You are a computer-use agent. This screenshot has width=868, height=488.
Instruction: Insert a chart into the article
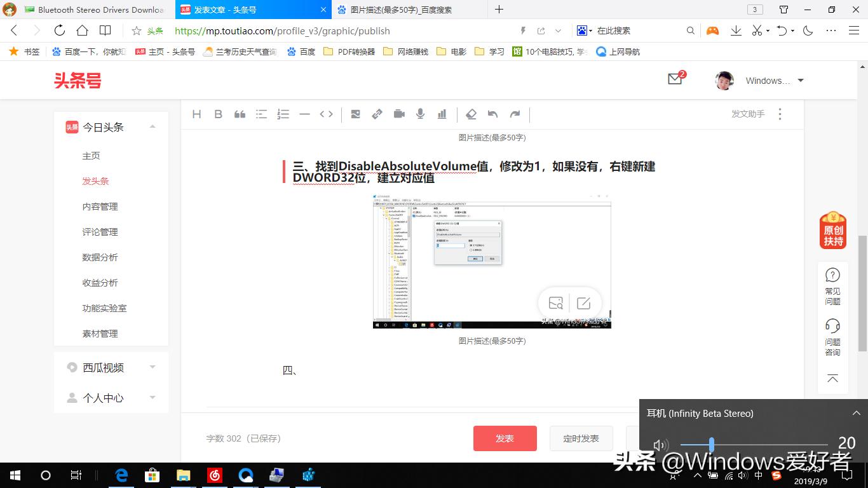(x=442, y=114)
